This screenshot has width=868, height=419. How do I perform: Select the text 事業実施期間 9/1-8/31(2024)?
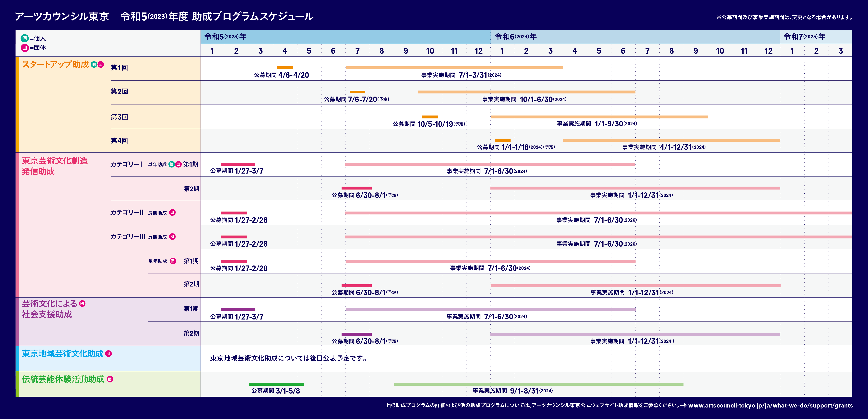[x=512, y=391]
